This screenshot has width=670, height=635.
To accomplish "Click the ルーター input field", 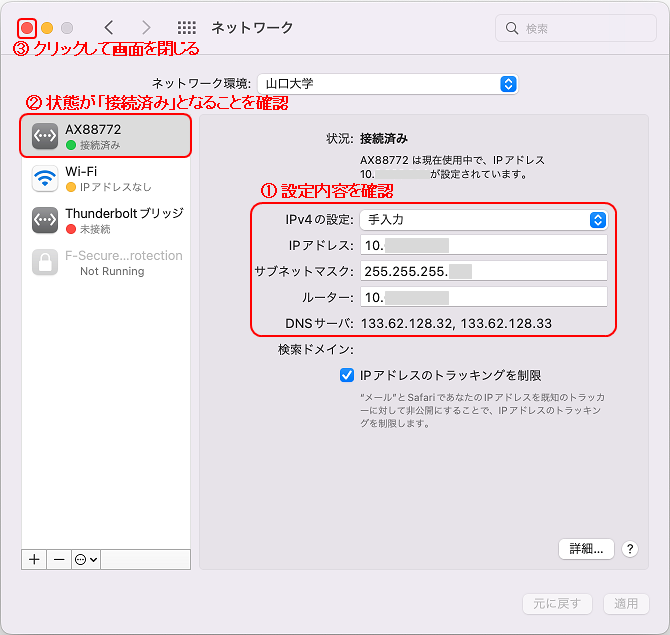I will (484, 297).
